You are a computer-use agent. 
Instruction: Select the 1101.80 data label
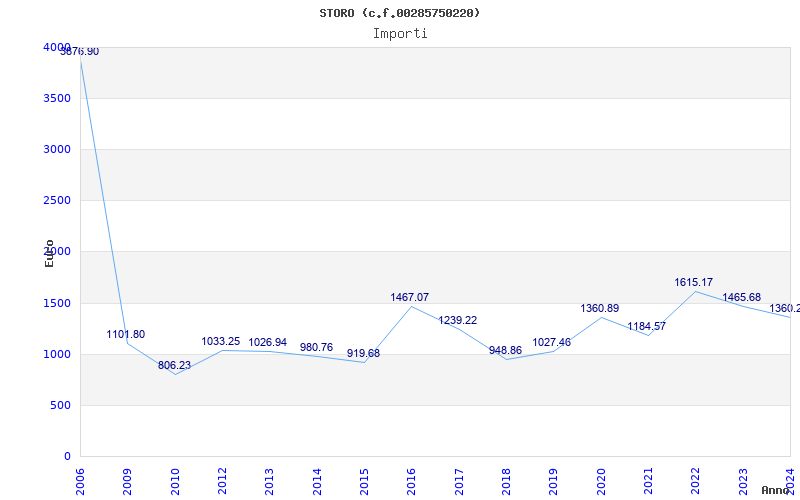click(126, 334)
